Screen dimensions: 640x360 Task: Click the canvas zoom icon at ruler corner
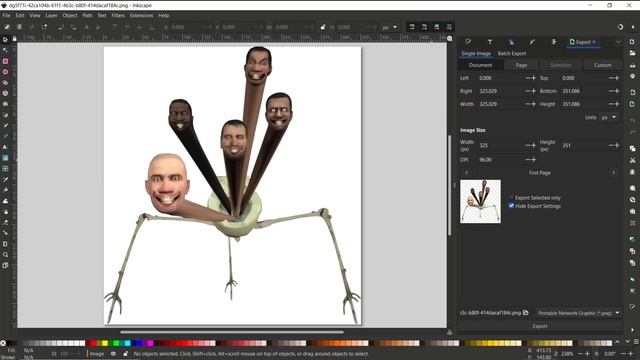[x=449, y=39]
